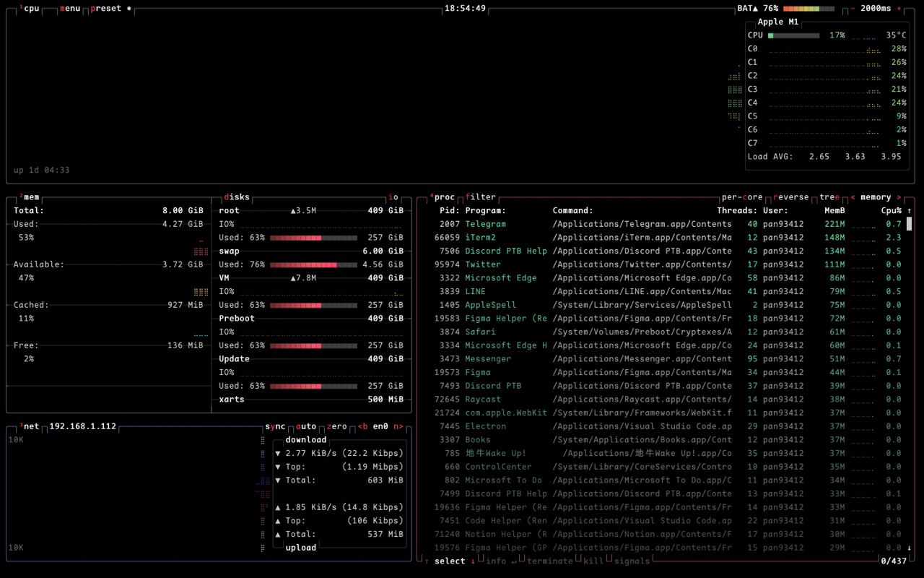Screen dimensions: 924x578
Task: Click the root disk used bar
Action: [313, 238]
